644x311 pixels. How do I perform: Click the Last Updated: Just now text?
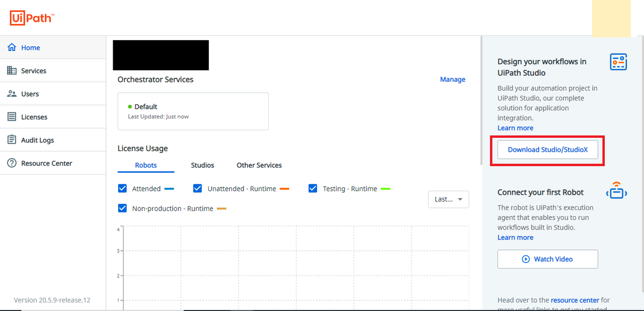pyautogui.click(x=158, y=116)
